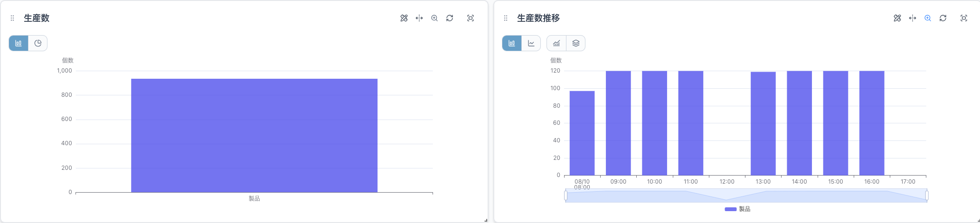Click the pan/move icon in 生産数推移 panel
Image resolution: width=980 pixels, height=223 pixels.
913,18
